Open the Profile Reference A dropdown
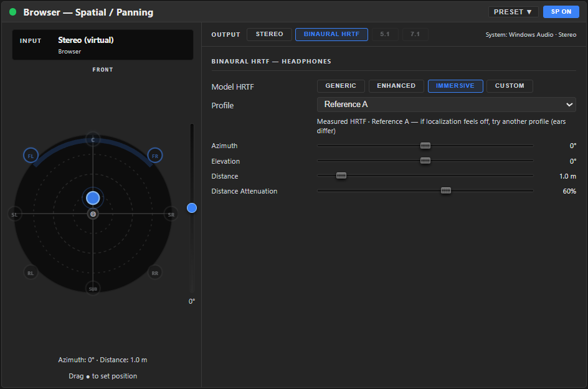The image size is (588, 389). (x=446, y=105)
